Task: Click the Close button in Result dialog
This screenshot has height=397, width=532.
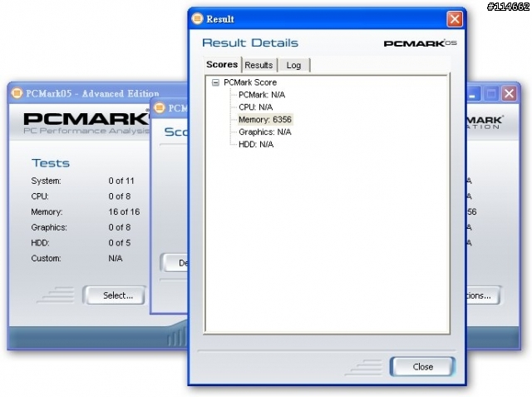Action: click(422, 366)
